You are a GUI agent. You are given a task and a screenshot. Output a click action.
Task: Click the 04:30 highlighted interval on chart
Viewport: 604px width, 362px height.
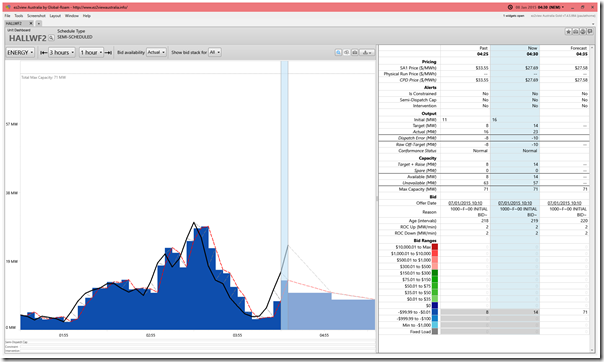click(x=284, y=194)
